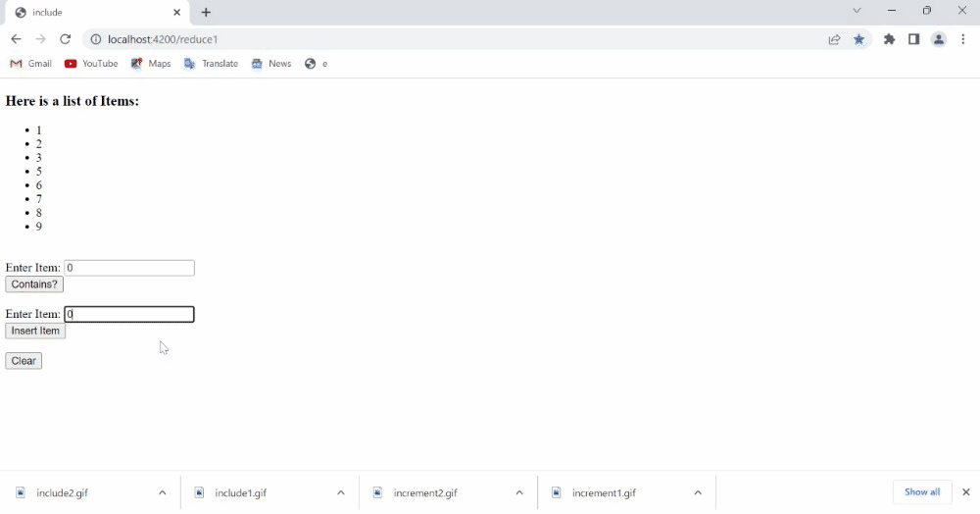Focus the first Enter Item field

tap(129, 268)
